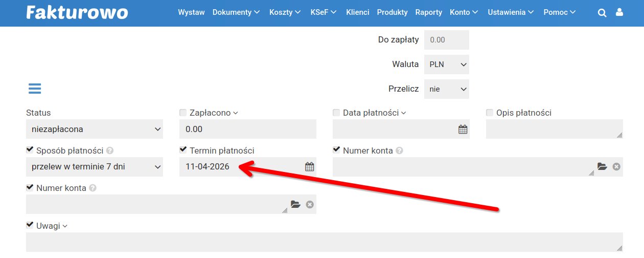Open calendar picker for Data płatności
Screen dimensions: 644x258
pyautogui.click(x=463, y=130)
